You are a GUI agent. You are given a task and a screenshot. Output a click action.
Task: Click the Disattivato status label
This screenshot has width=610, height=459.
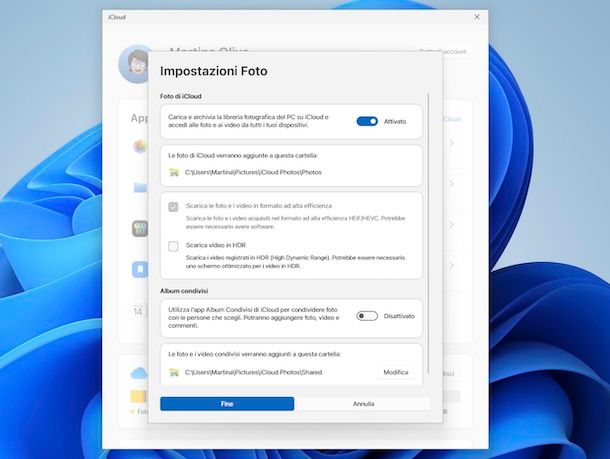click(x=399, y=316)
